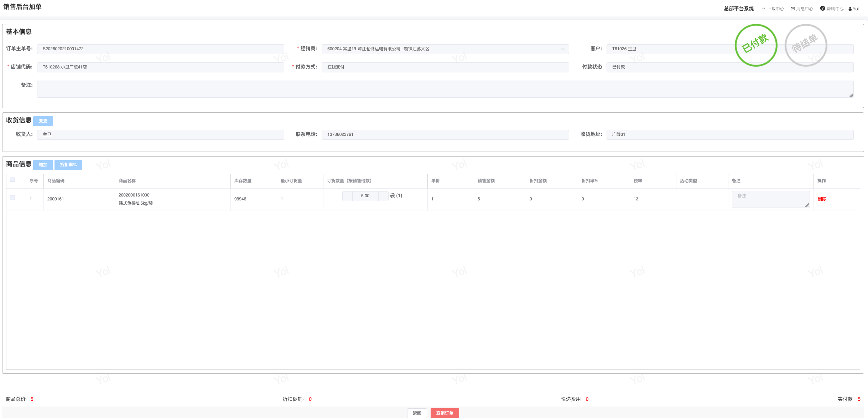Click 删除 link for product 2000161
Screen dimensions: 868x419
pyautogui.click(x=822, y=199)
